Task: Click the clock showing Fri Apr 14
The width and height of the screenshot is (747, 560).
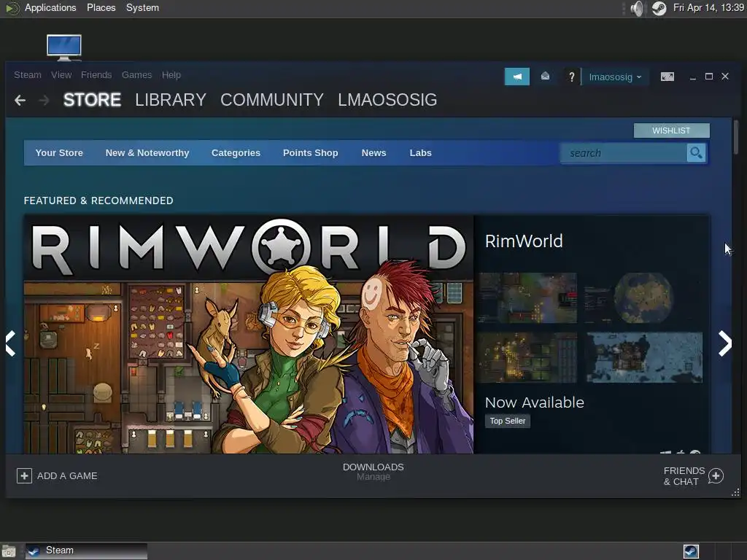Action: click(708, 7)
